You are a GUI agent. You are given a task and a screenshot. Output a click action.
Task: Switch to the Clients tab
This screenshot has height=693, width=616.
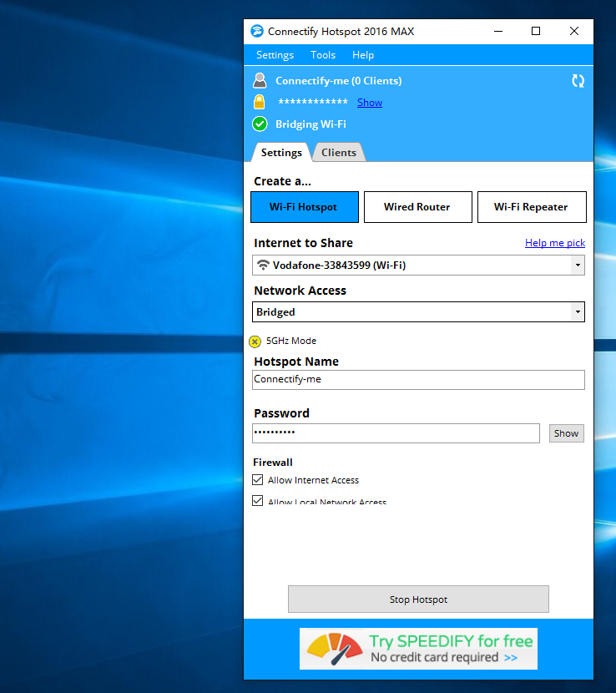[339, 153]
